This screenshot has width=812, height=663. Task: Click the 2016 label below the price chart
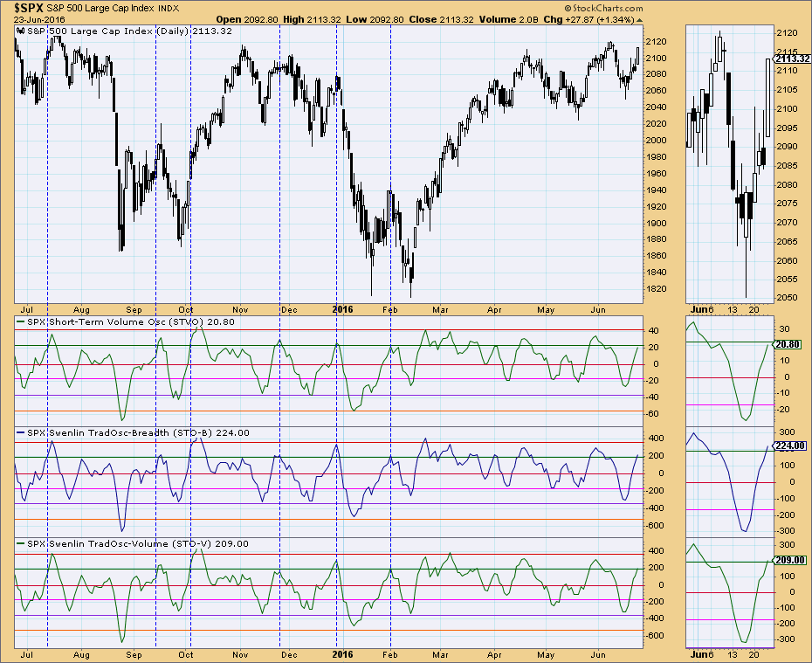[x=342, y=310]
